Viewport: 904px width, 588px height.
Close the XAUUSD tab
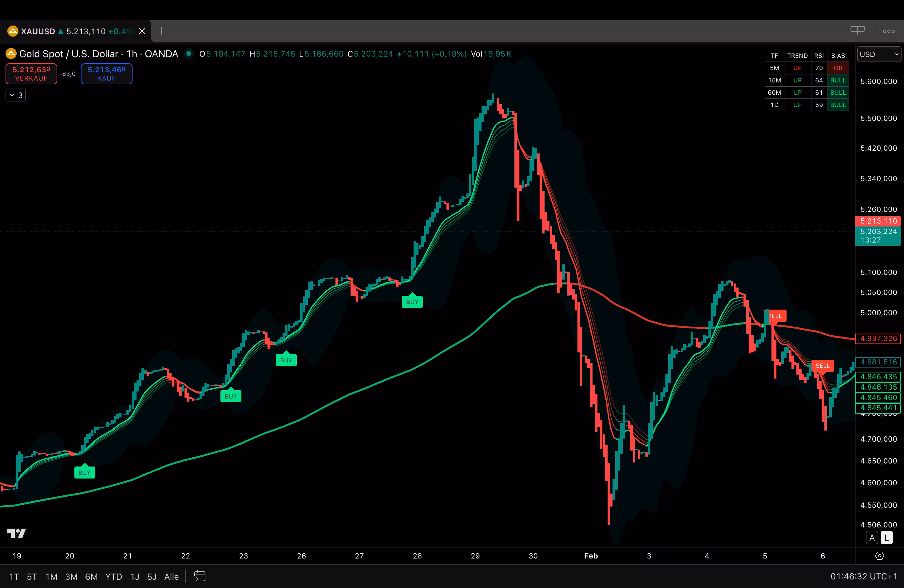(142, 31)
